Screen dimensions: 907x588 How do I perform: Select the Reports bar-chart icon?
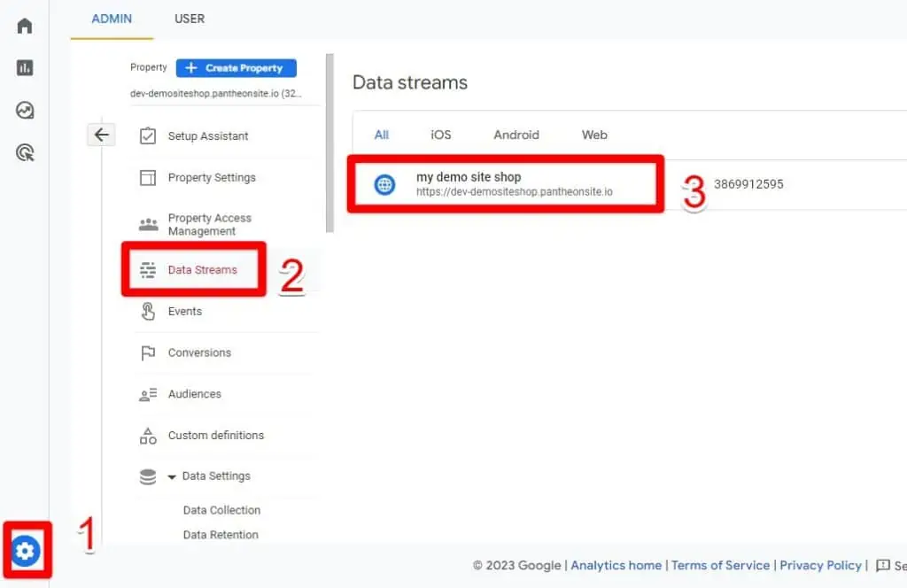point(24,67)
